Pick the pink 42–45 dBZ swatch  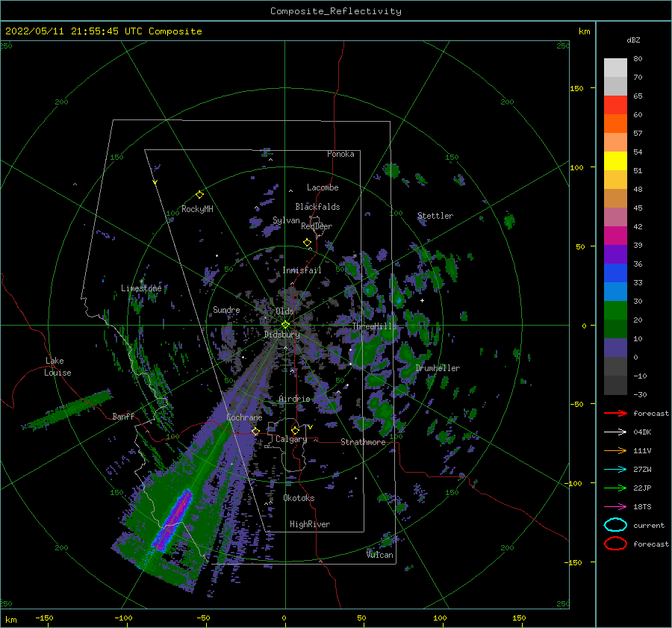tap(615, 217)
